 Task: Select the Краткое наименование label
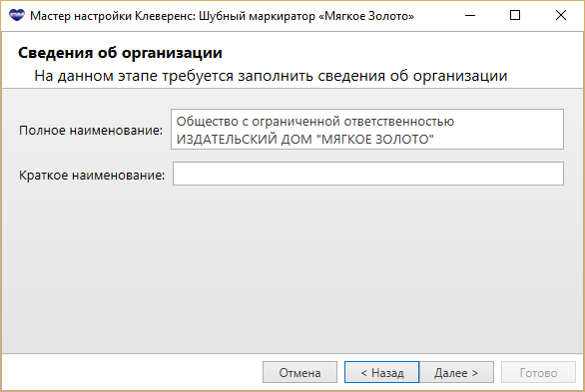click(92, 176)
